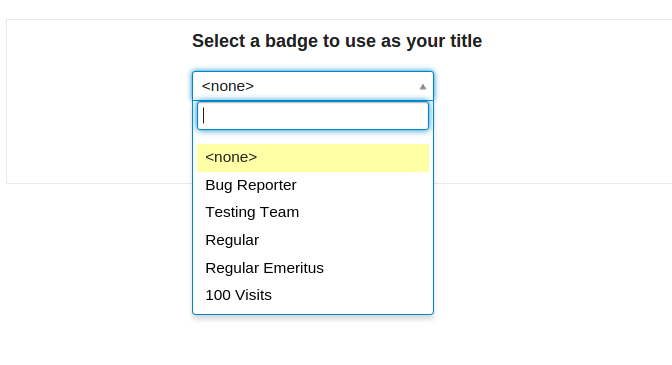
Task: Click the <none> selection box header
Action: [313, 86]
